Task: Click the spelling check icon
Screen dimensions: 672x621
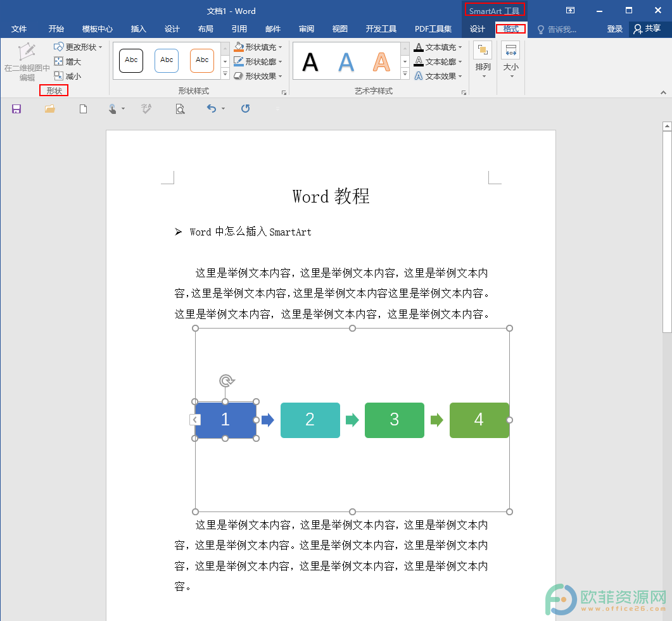Action: click(146, 109)
